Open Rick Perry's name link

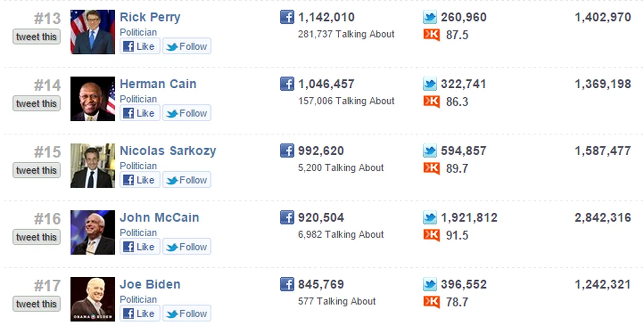150,17
